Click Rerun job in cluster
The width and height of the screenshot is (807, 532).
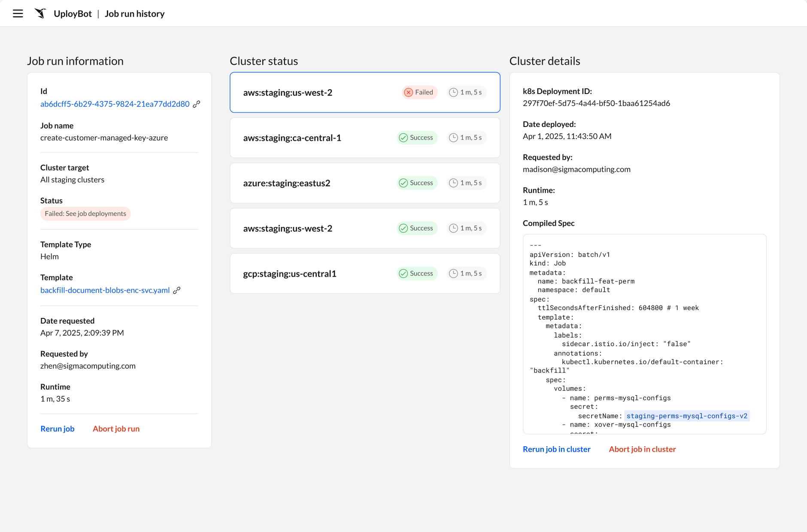[556, 449]
